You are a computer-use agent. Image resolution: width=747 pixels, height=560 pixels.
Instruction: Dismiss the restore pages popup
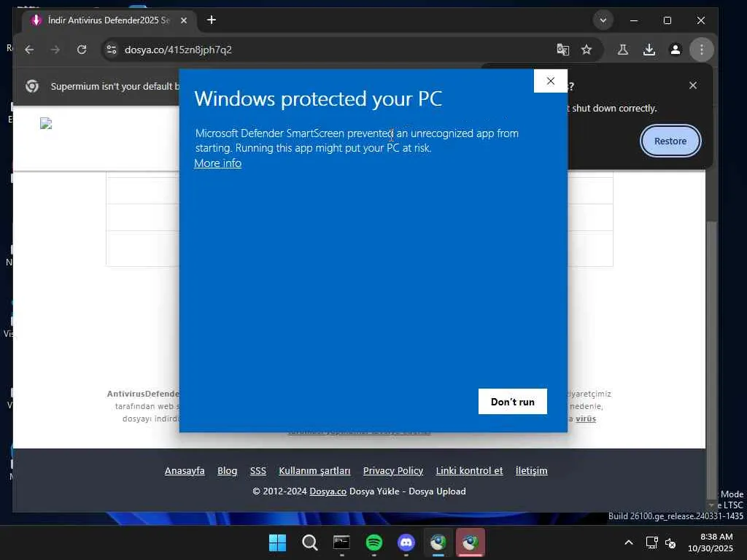point(693,85)
